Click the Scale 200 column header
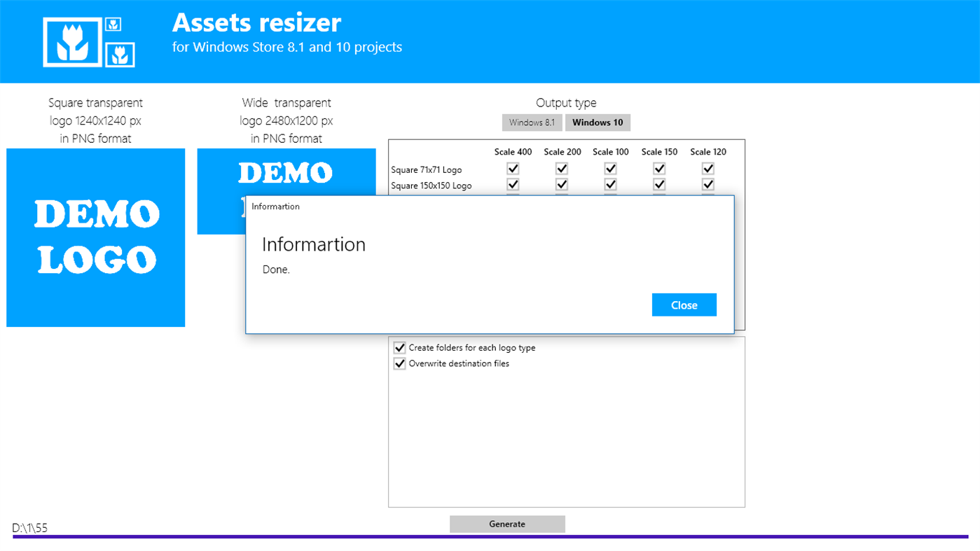The width and height of the screenshot is (980, 551). pyautogui.click(x=563, y=152)
